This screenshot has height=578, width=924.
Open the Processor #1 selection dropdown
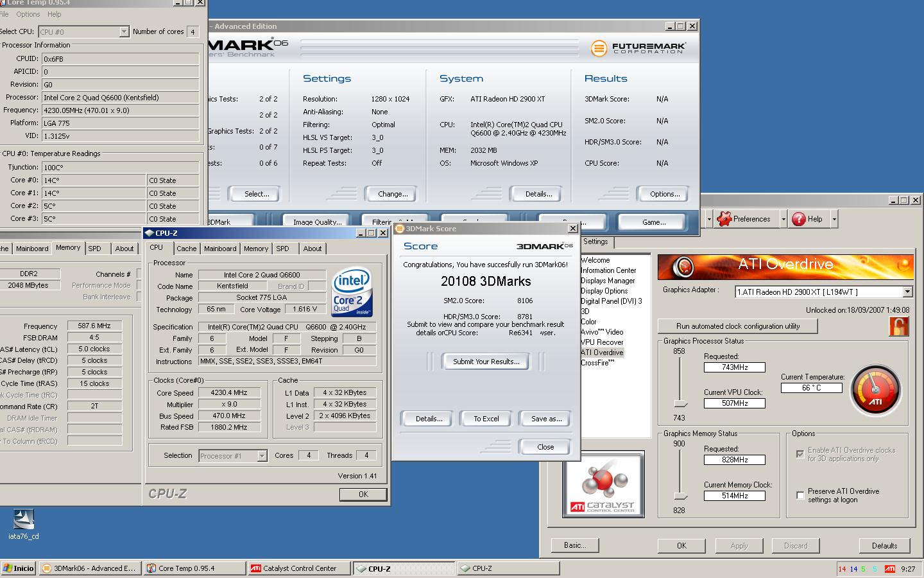point(262,456)
